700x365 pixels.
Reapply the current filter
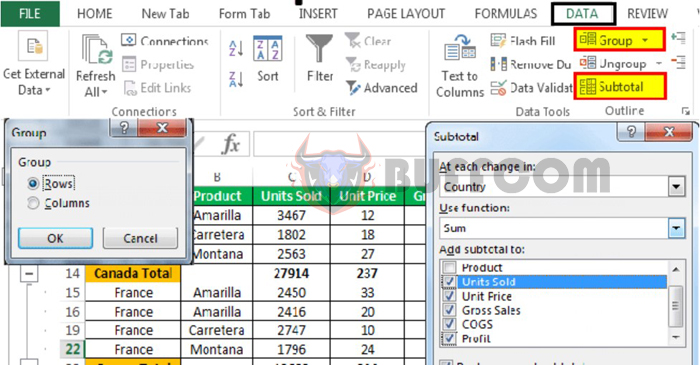pos(375,65)
